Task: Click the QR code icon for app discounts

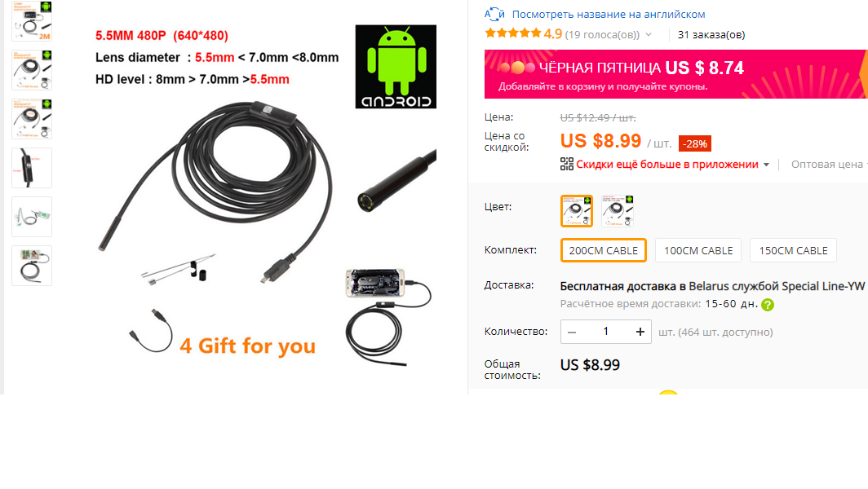Action: (566, 165)
